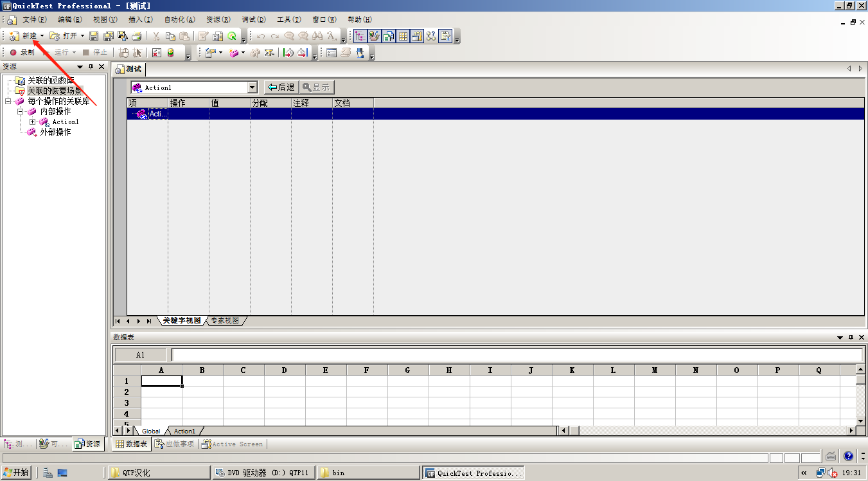This screenshot has width=868, height=481.
Task: Toggle auto-hide pin on 资源 pane
Action: [x=91, y=67]
